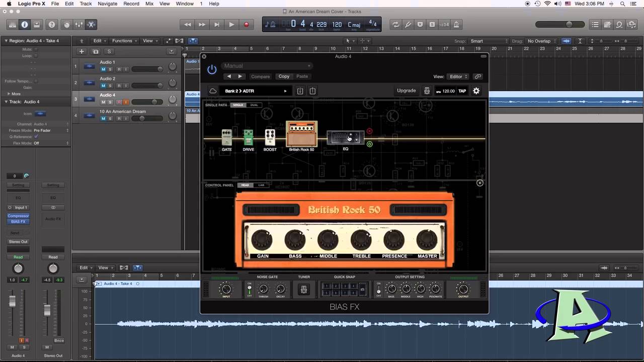Click the BIAS FX cloud ToneCloud icon
The image size is (644, 362).
[213, 91]
